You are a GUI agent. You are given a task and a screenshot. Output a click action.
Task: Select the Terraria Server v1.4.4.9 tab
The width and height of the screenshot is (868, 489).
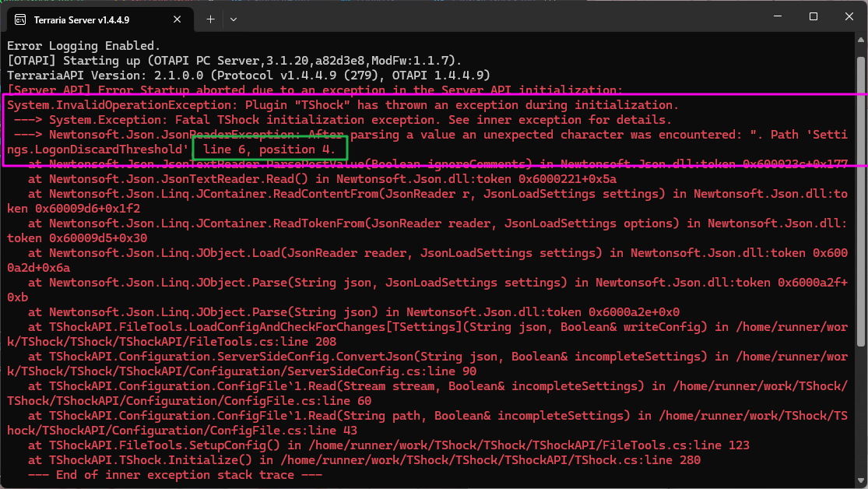(x=100, y=19)
